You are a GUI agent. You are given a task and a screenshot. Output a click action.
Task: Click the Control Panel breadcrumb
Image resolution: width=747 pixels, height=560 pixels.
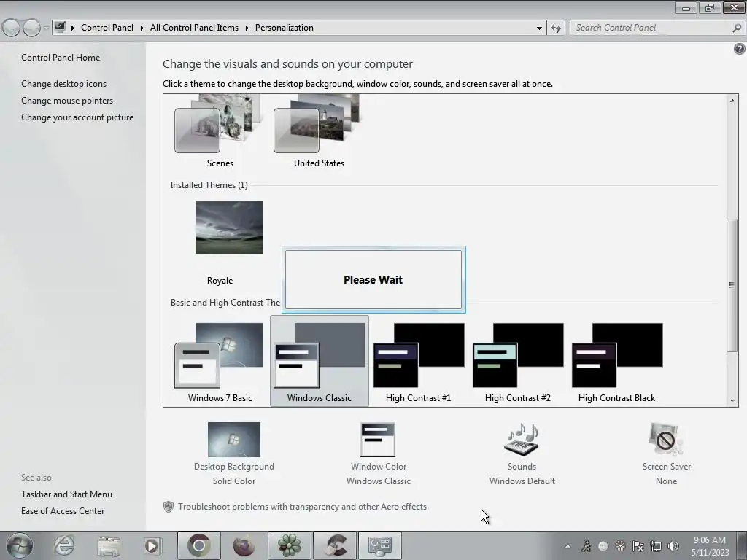pyautogui.click(x=107, y=28)
